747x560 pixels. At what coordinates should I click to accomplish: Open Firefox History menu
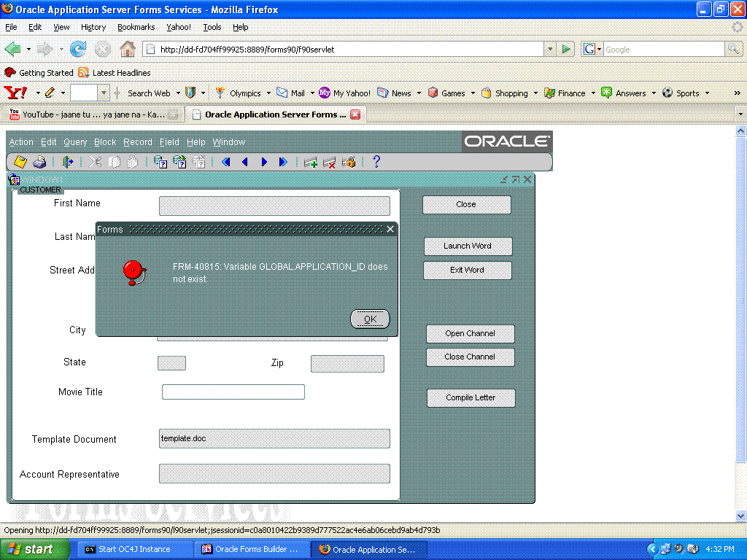point(93,27)
